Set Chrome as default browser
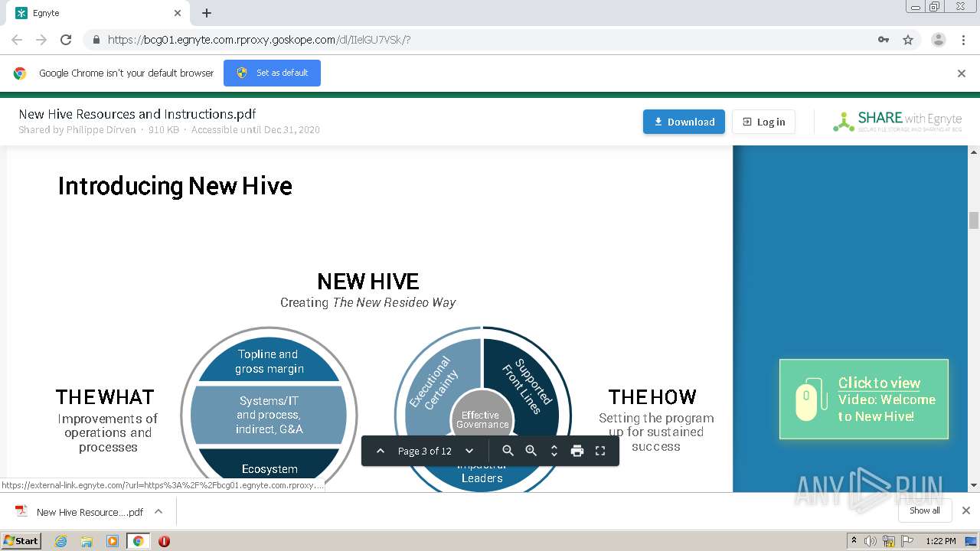This screenshot has height=551, width=980. (x=272, y=73)
